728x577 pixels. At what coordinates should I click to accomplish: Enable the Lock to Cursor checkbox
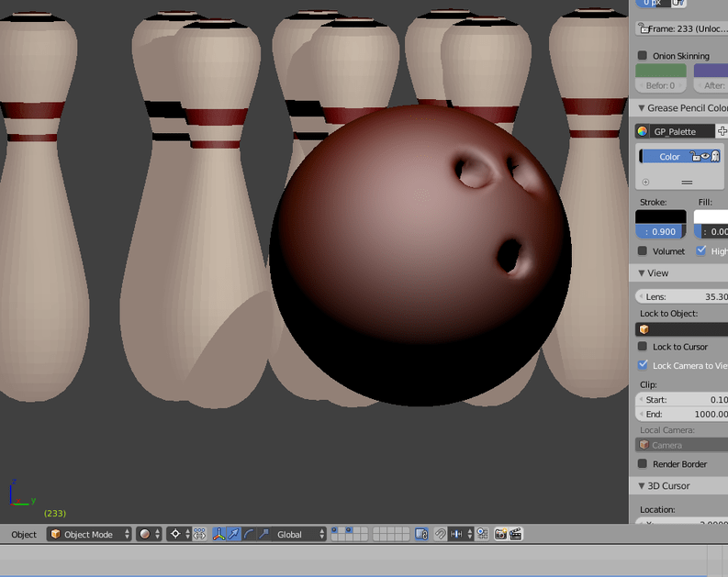tap(643, 347)
